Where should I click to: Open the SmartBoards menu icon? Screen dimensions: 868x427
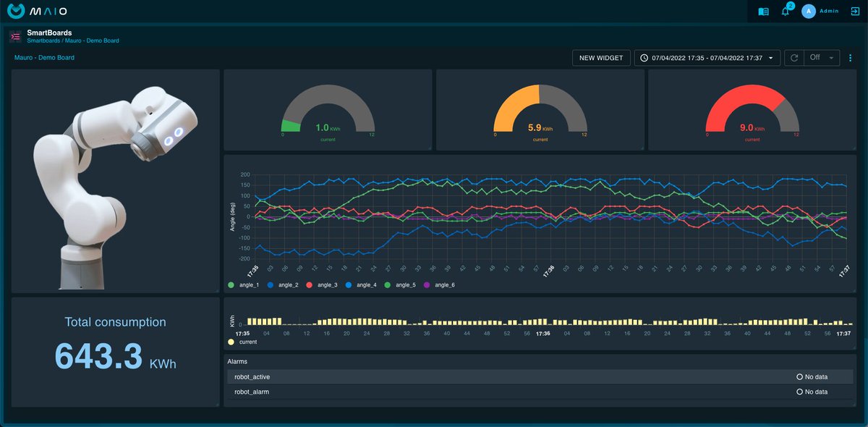click(x=15, y=36)
